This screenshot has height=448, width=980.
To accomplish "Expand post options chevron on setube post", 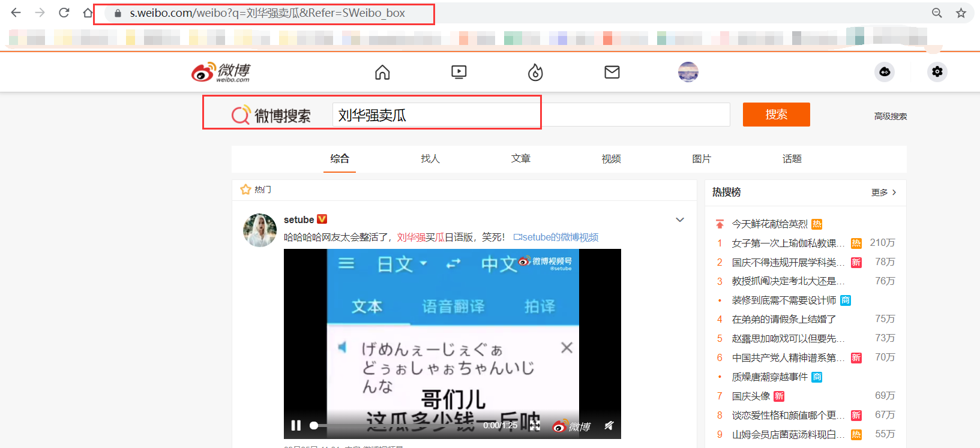I will coord(680,220).
